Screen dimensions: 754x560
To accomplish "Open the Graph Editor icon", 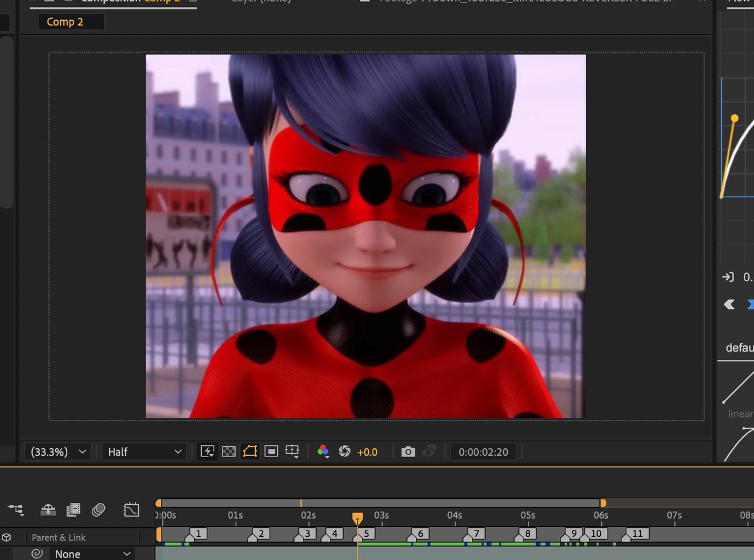I will click(x=131, y=510).
